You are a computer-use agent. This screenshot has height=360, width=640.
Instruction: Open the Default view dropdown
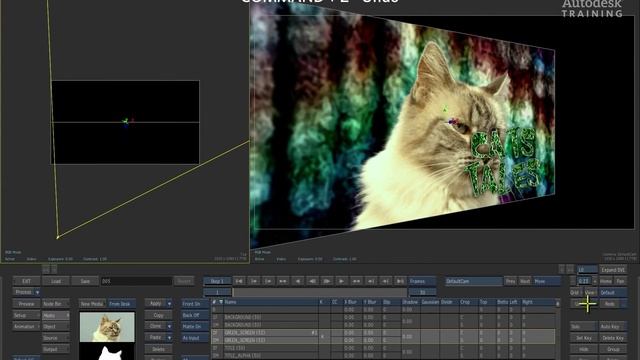[x=613, y=293]
